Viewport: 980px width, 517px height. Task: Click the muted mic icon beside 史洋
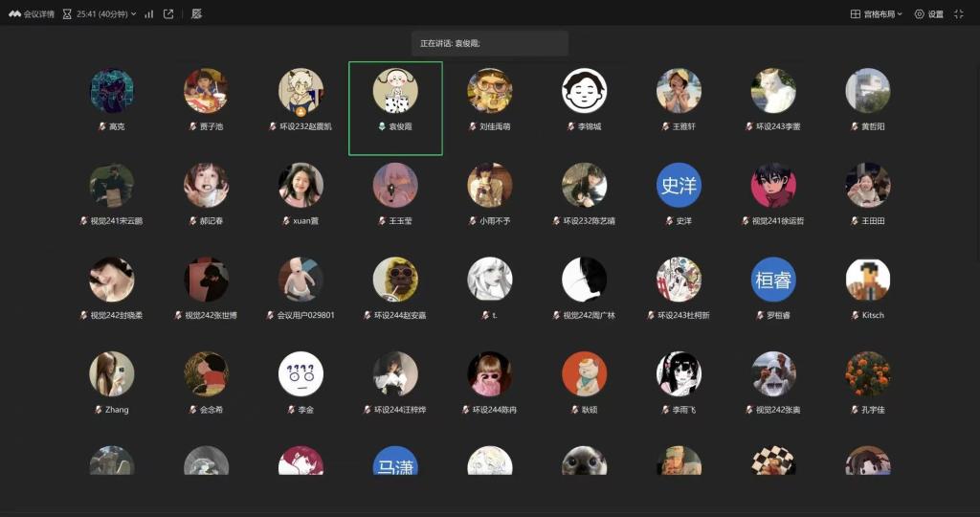click(x=668, y=220)
